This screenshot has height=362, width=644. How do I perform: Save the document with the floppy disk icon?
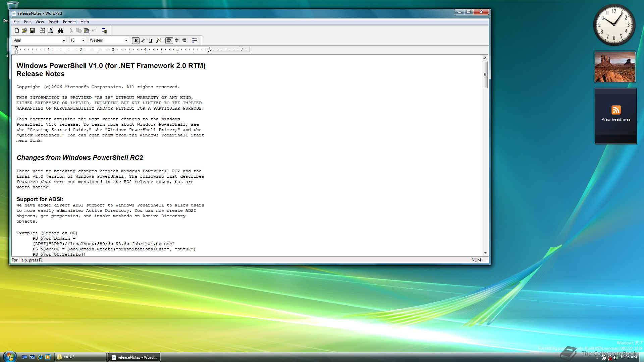[x=32, y=31]
